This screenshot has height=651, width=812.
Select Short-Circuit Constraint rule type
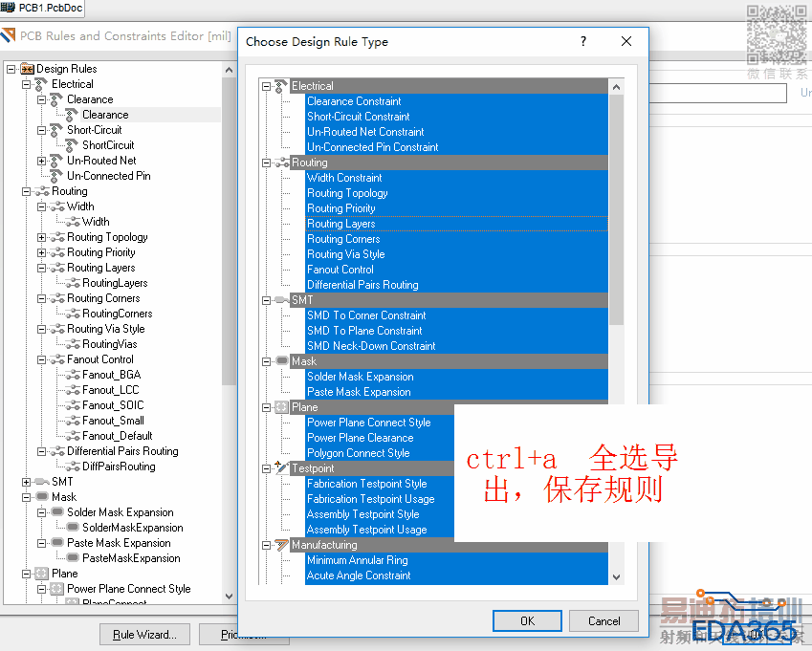tap(456, 117)
